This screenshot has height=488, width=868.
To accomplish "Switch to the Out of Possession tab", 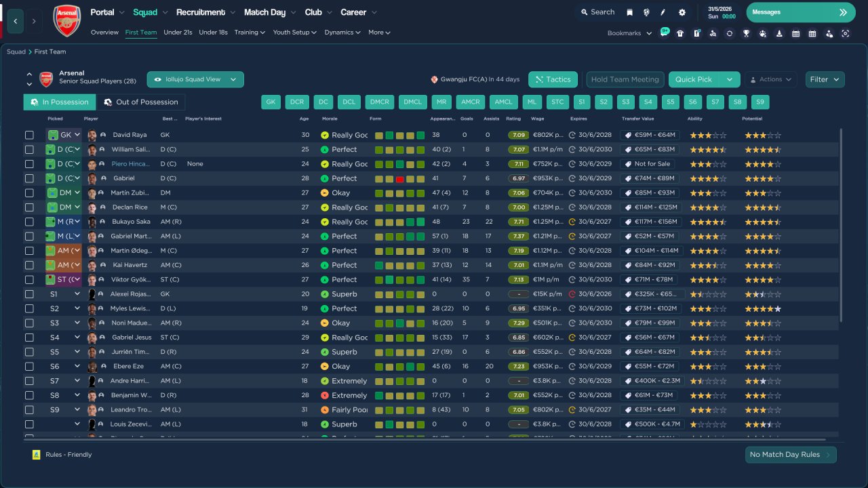I will [x=140, y=102].
